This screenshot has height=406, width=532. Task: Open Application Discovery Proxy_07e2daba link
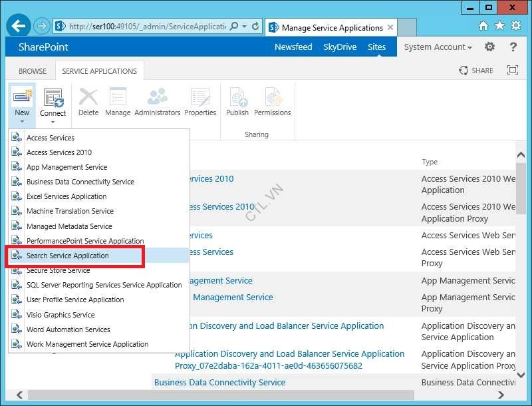click(289, 359)
